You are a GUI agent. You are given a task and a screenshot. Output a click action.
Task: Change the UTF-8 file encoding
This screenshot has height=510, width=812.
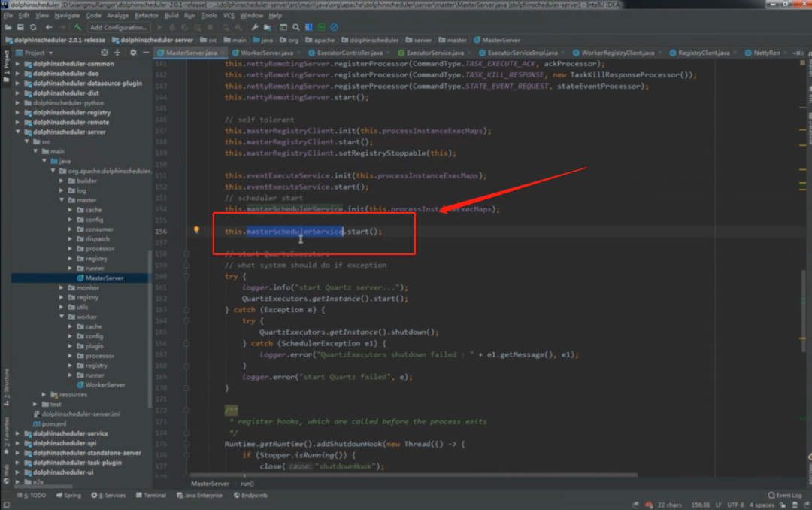(735, 505)
